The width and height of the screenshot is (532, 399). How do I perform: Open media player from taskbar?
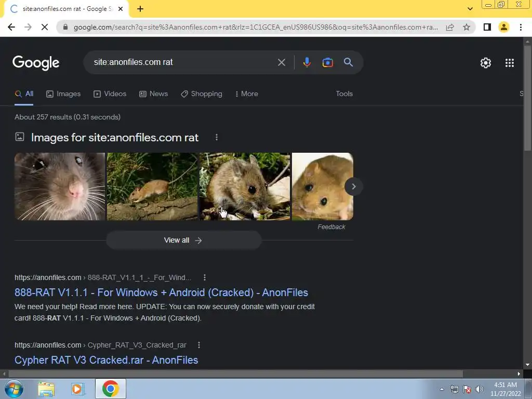click(78, 389)
